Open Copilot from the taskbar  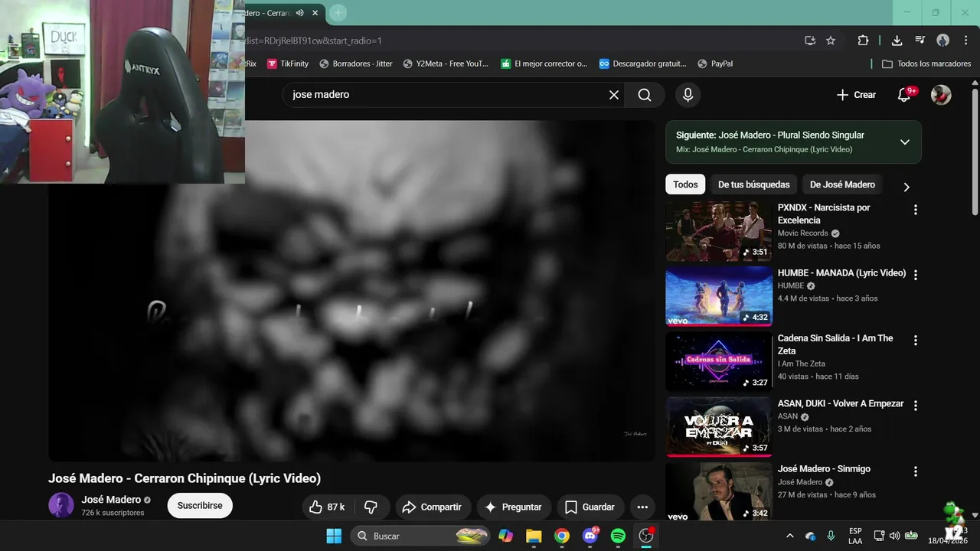click(x=505, y=536)
